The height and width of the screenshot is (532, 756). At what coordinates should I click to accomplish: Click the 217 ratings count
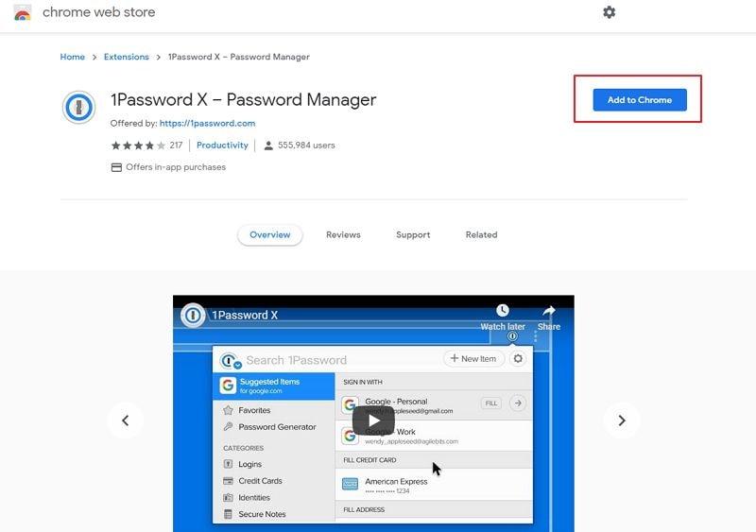[176, 146]
